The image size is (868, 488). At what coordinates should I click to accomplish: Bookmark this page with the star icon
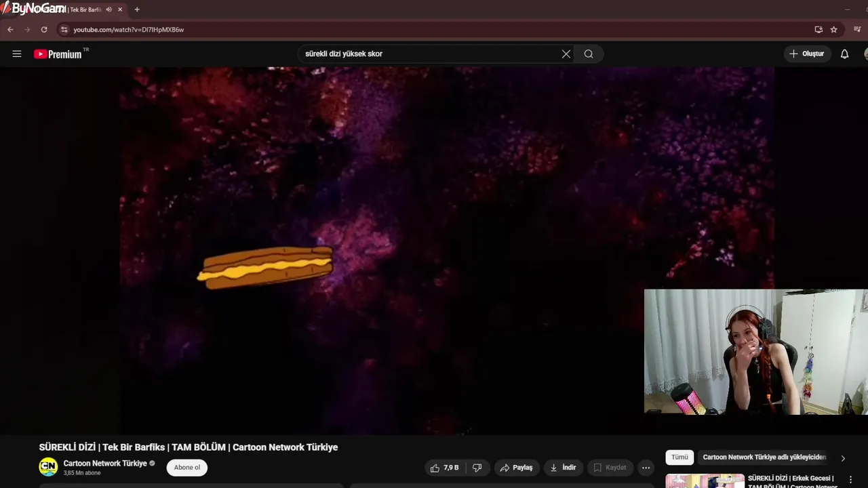point(834,30)
